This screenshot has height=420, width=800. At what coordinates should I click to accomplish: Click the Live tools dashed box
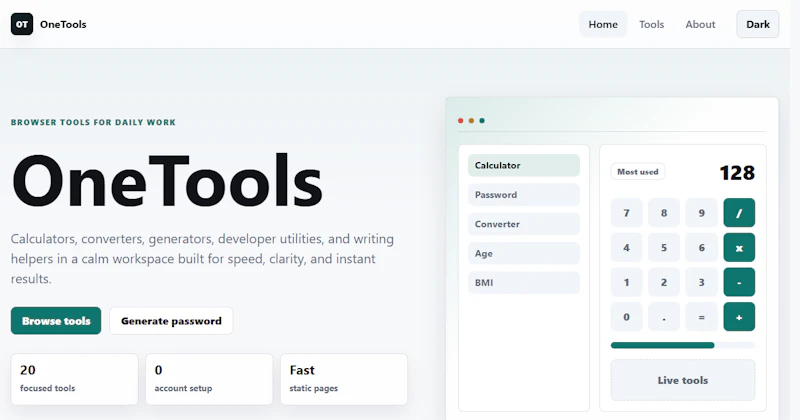(683, 380)
